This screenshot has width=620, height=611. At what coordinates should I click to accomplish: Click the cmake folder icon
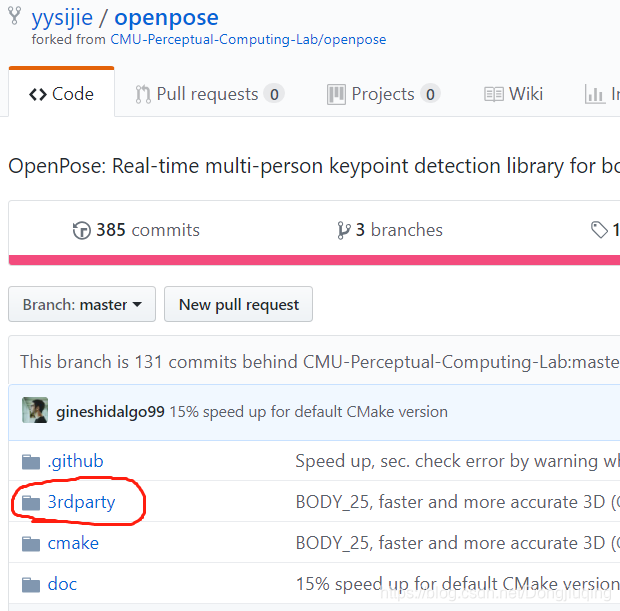pos(31,544)
